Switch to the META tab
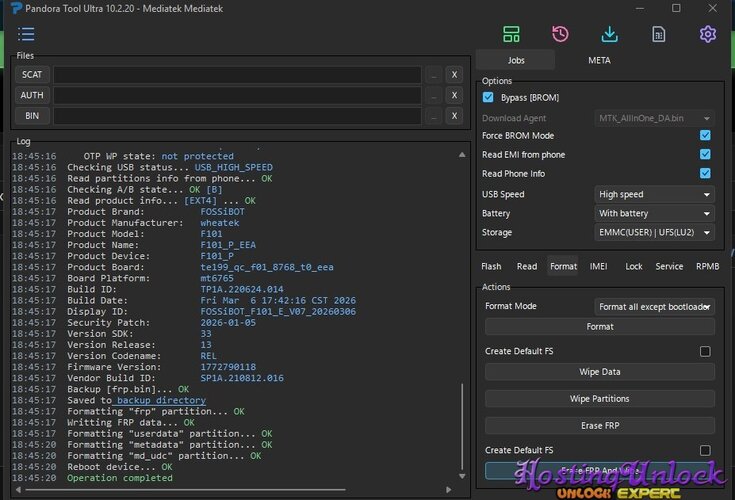Viewport: 735px width, 500px height. [x=599, y=60]
